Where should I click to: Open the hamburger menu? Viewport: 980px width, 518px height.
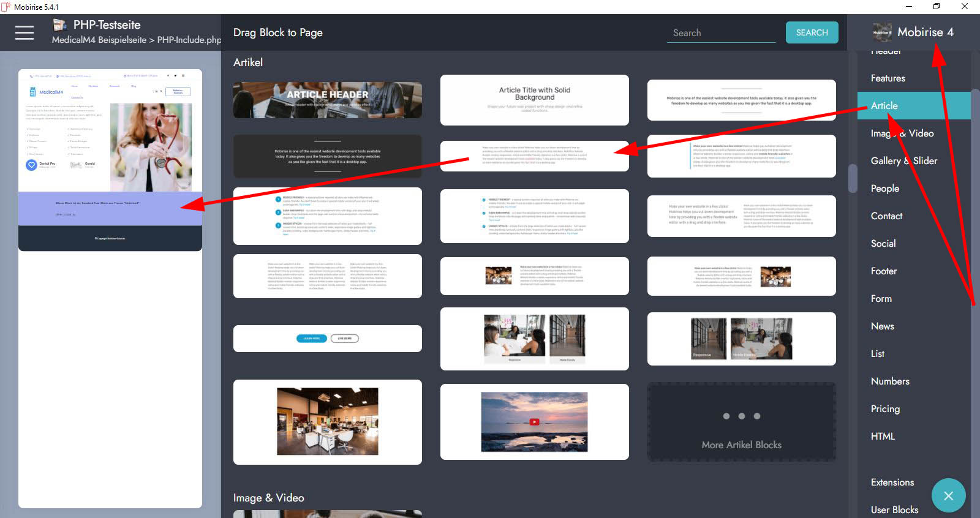point(24,32)
